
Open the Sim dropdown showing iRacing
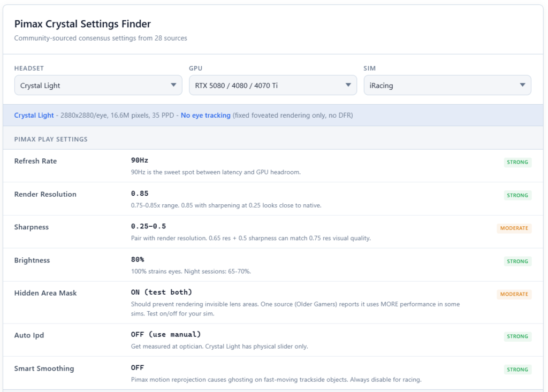pos(448,84)
